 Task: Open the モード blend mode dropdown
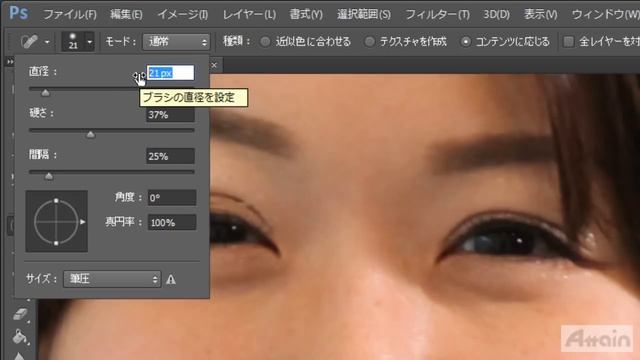click(x=176, y=42)
